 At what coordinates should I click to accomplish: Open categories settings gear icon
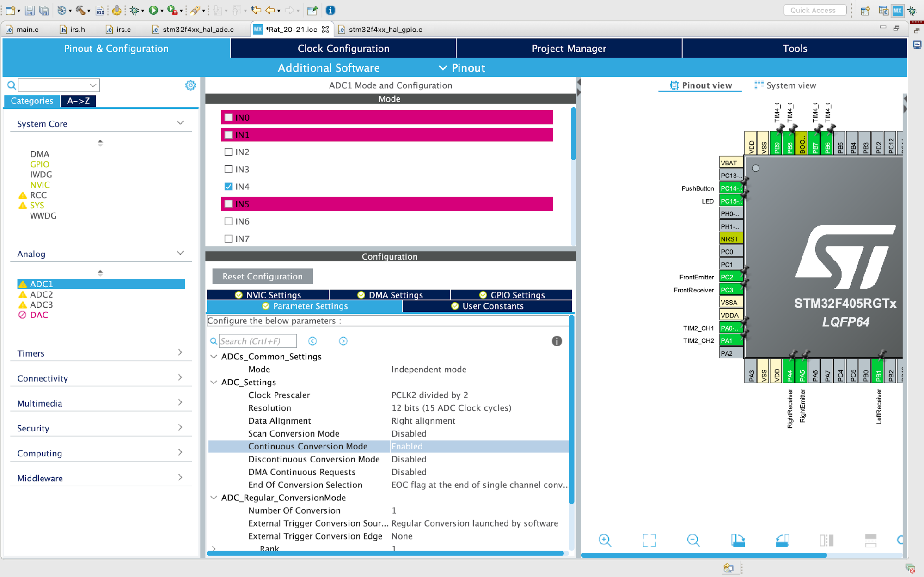pos(190,85)
